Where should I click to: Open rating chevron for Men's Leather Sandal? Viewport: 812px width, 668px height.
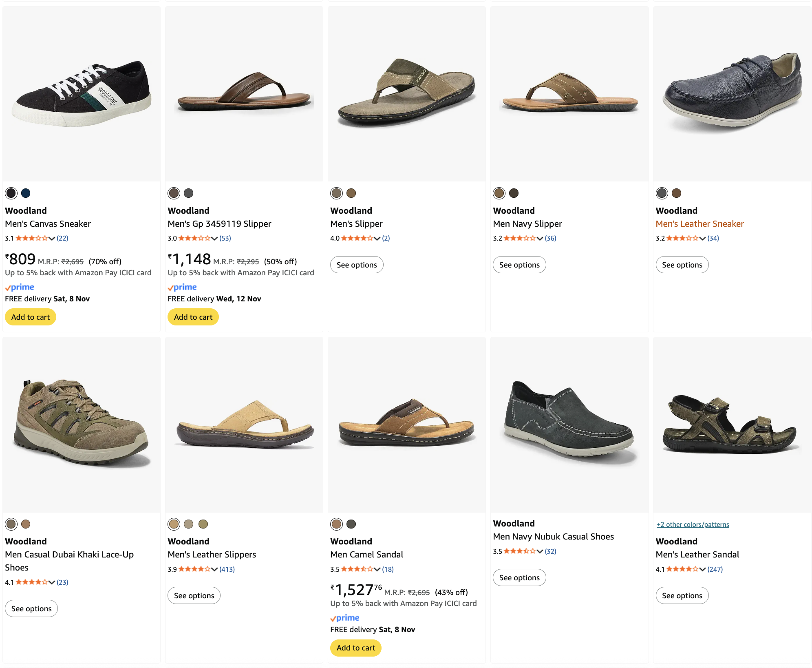tap(702, 569)
